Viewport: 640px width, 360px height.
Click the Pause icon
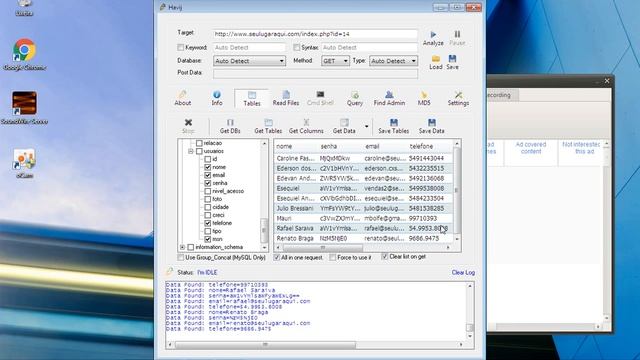click(x=457, y=34)
